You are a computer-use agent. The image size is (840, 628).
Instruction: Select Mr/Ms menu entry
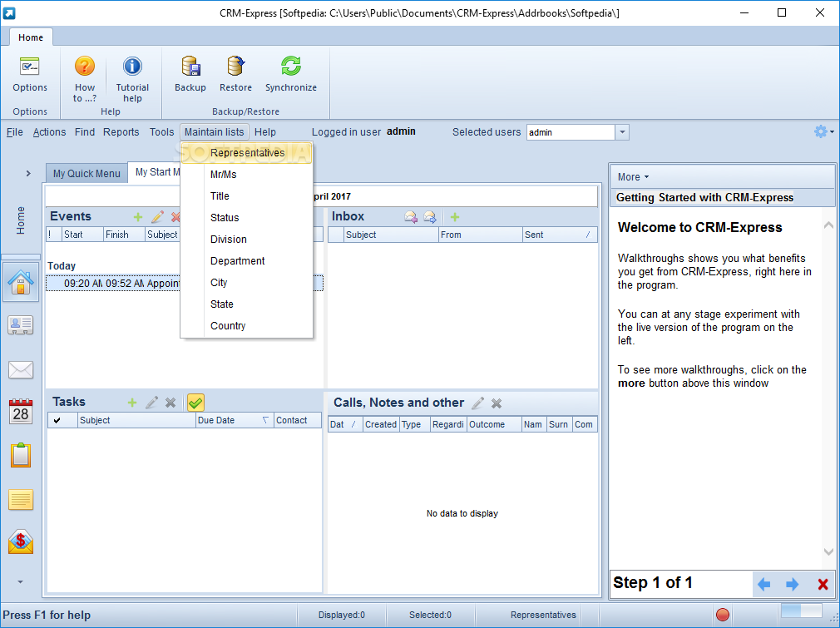[246, 175]
